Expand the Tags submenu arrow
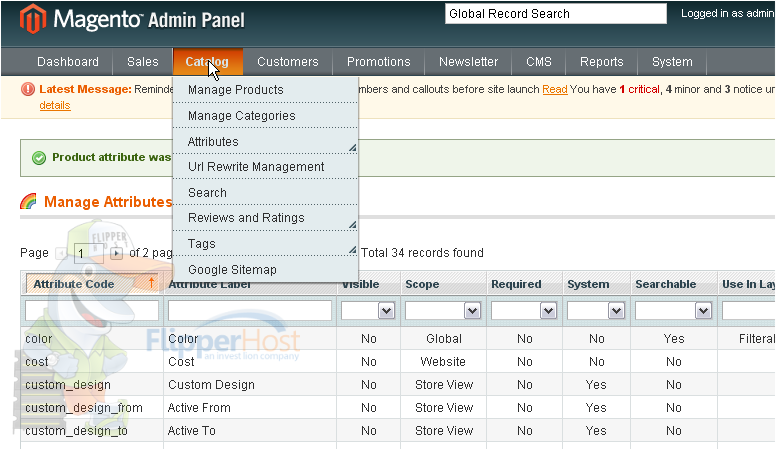776x450 pixels. click(352, 250)
